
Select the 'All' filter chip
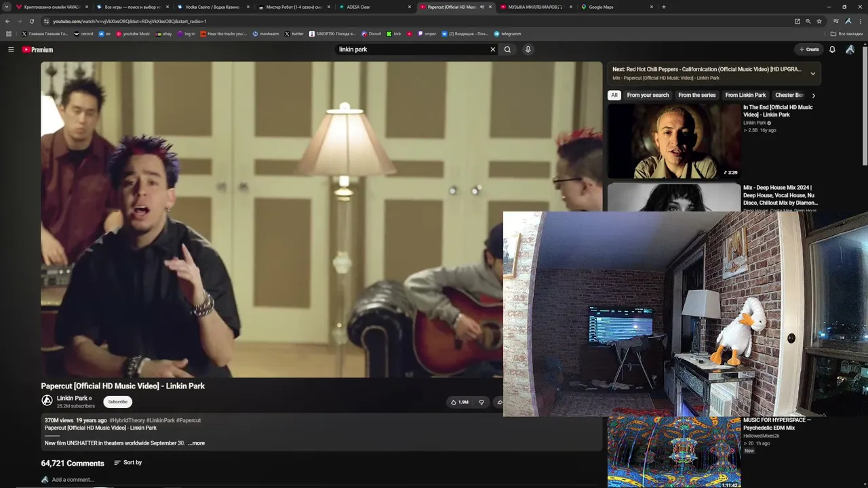(x=614, y=96)
